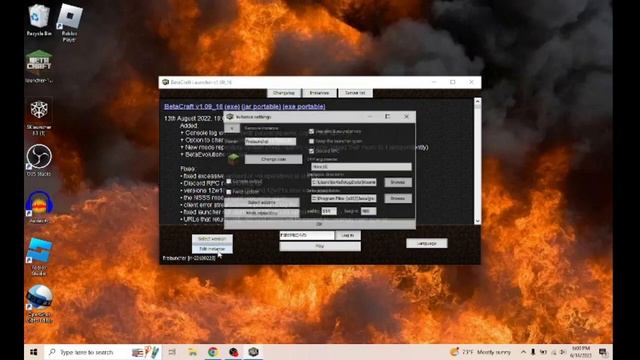Click the grass block instance icon

point(233,159)
